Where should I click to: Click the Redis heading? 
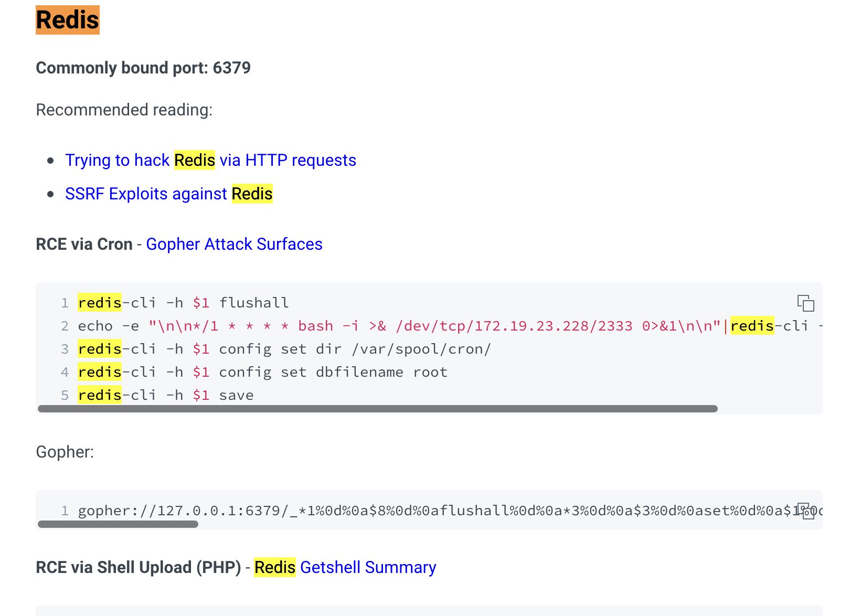coord(68,20)
